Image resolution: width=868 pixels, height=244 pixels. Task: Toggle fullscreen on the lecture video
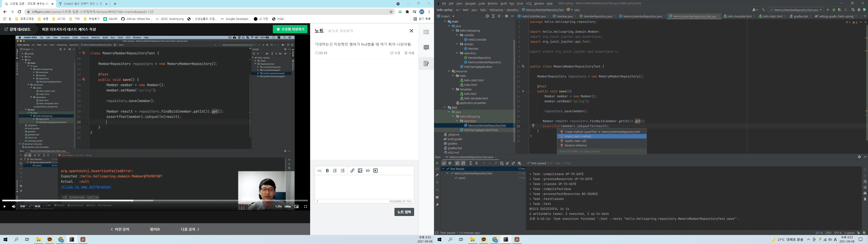pos(306,206)
